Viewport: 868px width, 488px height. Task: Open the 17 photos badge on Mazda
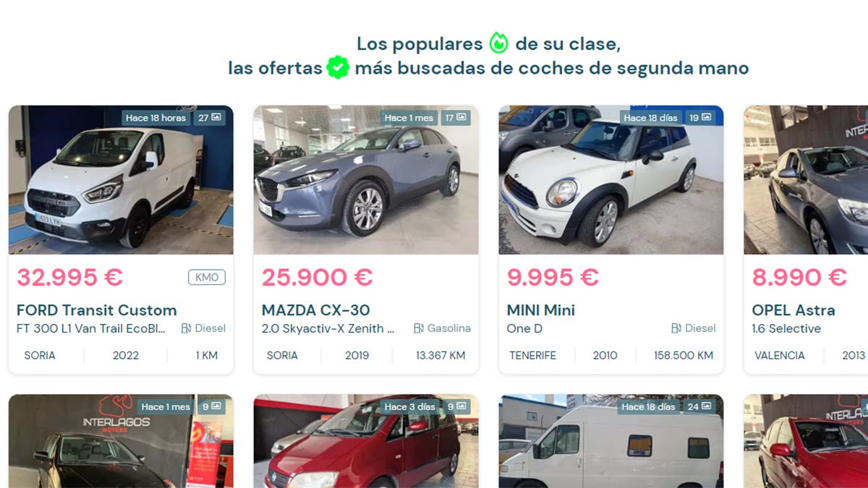coord(455,118)
